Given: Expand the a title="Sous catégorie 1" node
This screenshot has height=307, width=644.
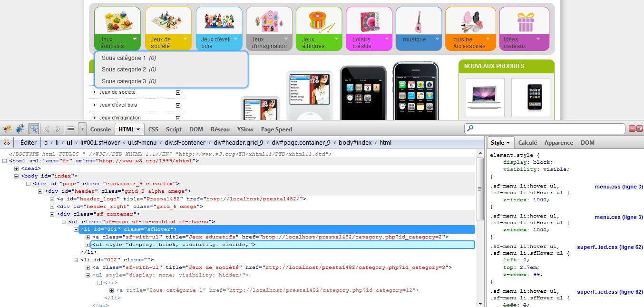Looking at the screenshot, I should click(x=112, y=290).
